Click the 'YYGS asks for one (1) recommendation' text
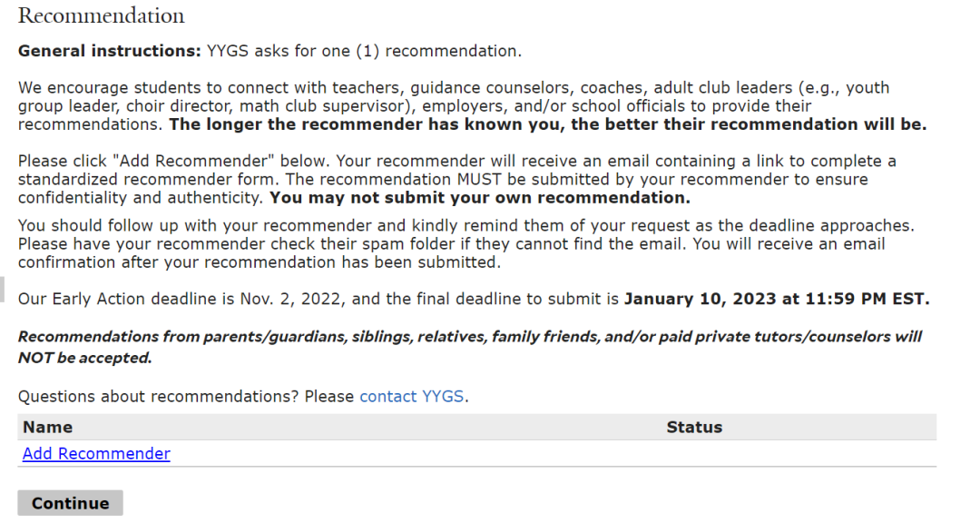Viewport: 980px width, 523px height. [363, 51]
